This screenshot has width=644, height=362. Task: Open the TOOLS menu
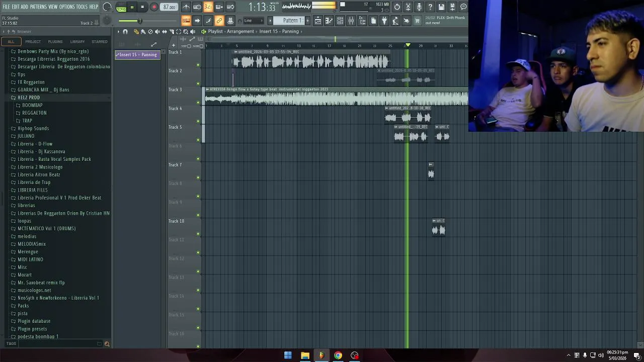(x=82, y=7)
